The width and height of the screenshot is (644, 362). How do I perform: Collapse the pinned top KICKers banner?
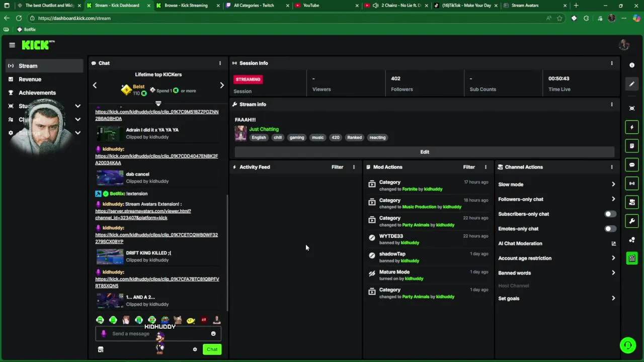(158, 104)
